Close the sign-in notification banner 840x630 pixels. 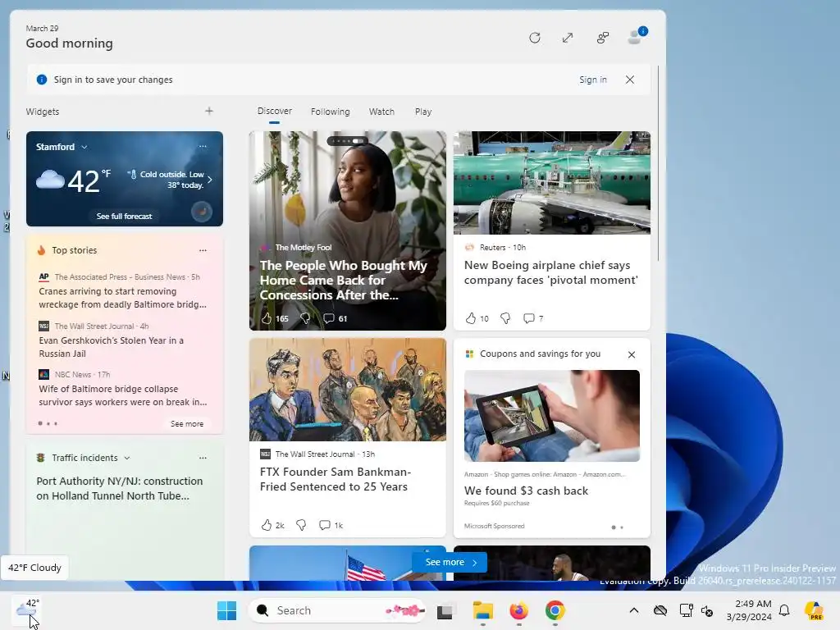pos(630,80)
